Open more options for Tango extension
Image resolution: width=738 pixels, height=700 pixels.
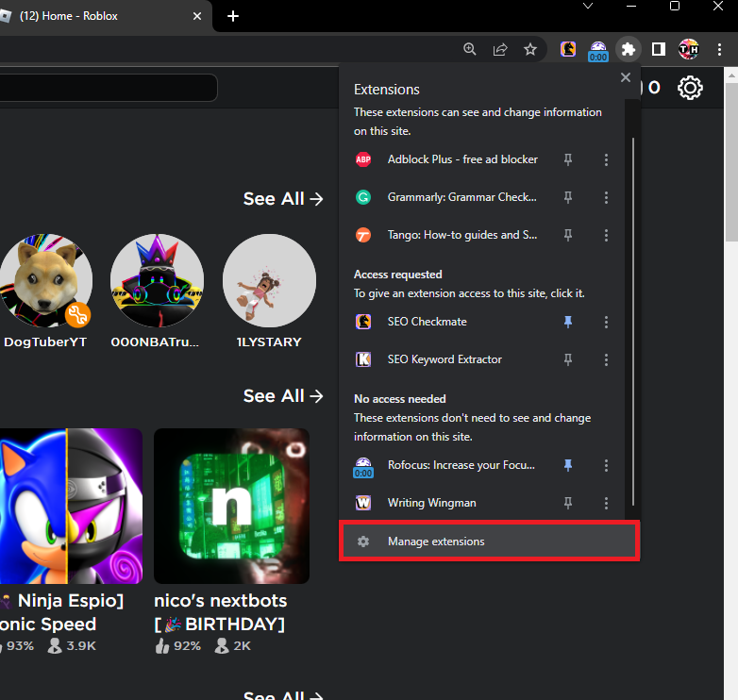click(x=606, y=235)
